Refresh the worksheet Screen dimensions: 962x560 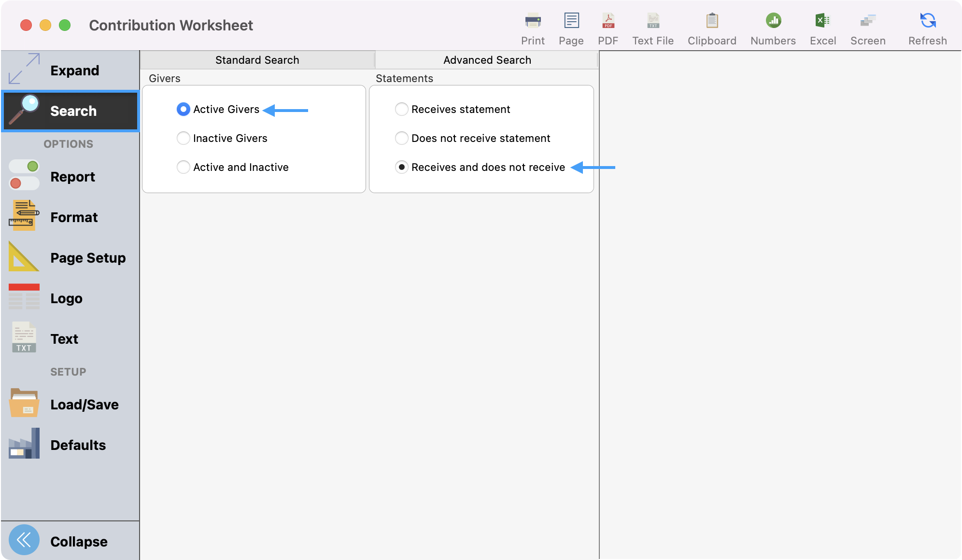click(927, 27)
